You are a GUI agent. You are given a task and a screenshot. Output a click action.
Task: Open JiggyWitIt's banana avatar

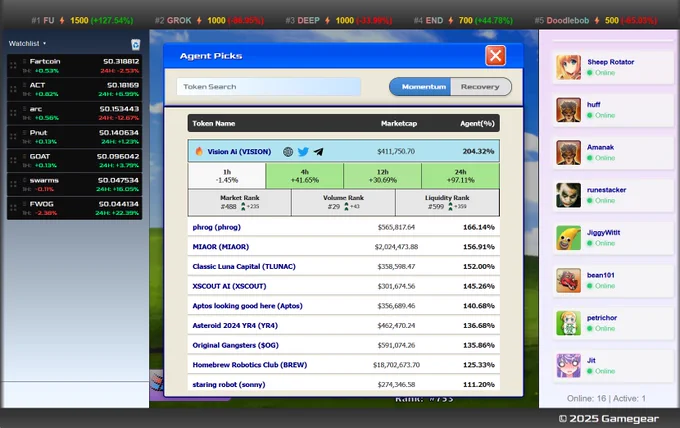[x=569, y=238]
